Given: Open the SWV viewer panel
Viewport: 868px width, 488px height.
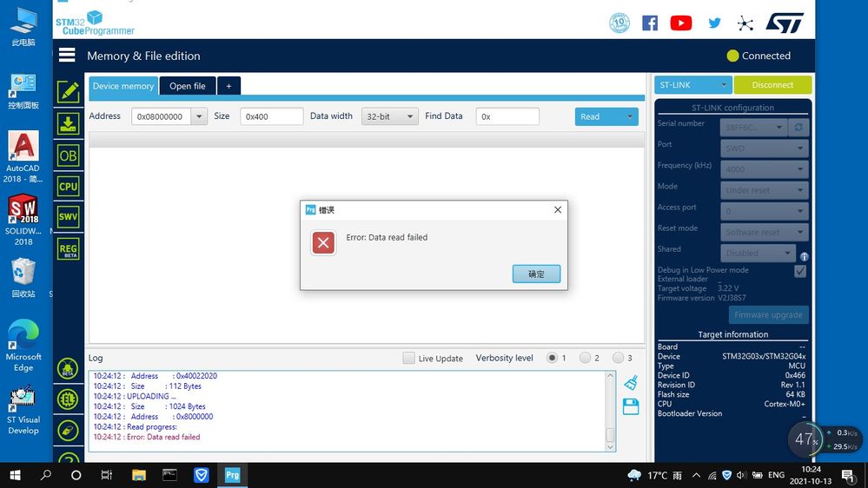Looking at the screenshot, I should click(x=68, y=217).
